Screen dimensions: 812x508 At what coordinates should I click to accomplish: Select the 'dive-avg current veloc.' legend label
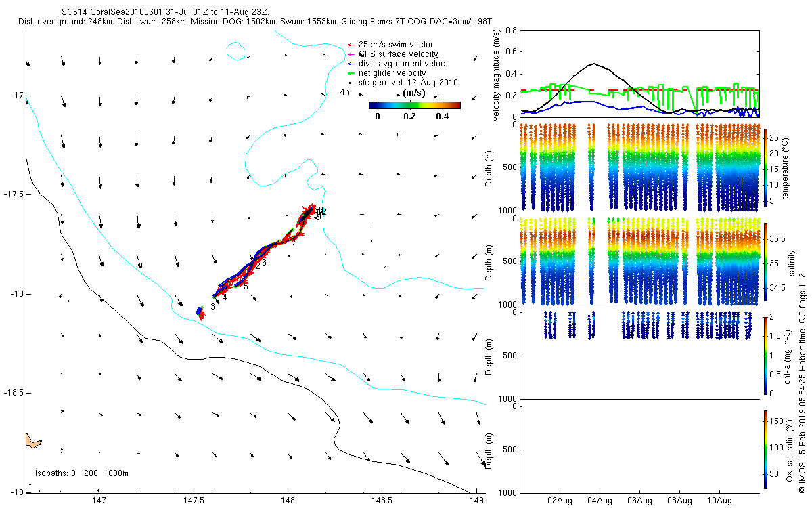(x=403, y=64)
